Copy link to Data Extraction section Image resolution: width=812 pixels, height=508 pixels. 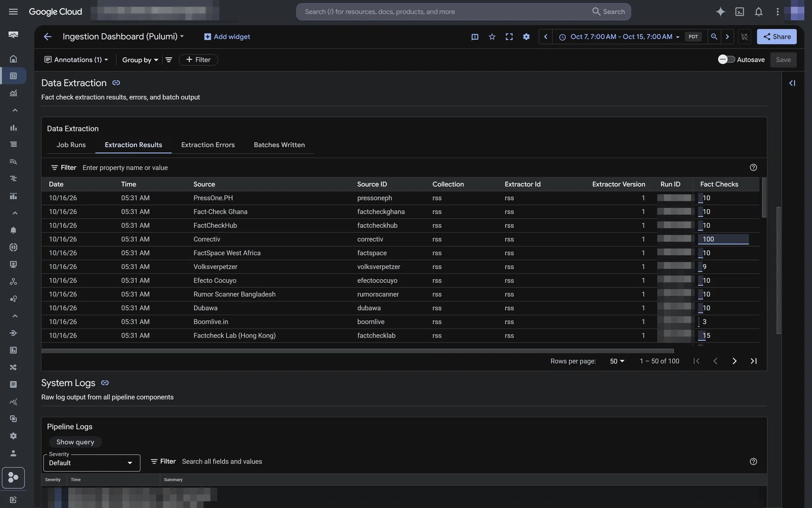click(116, 83)
